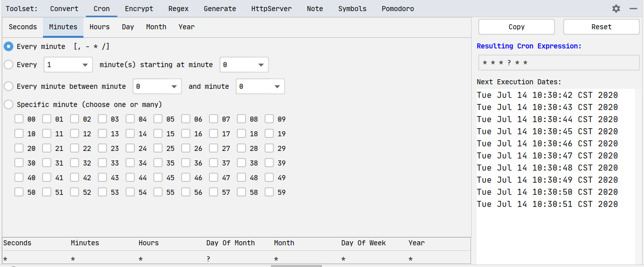
Task: Expand the and minute end dropdown
Action: (x=260, y=86)
